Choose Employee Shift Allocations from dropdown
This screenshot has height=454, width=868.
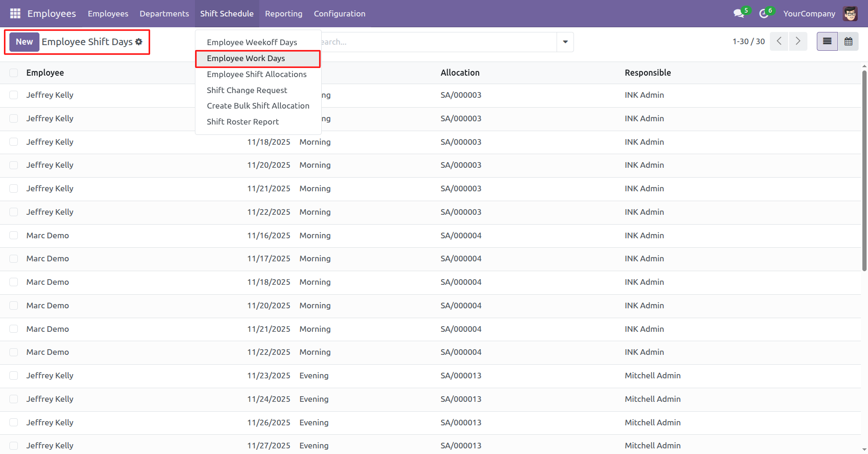click(258, 74)
